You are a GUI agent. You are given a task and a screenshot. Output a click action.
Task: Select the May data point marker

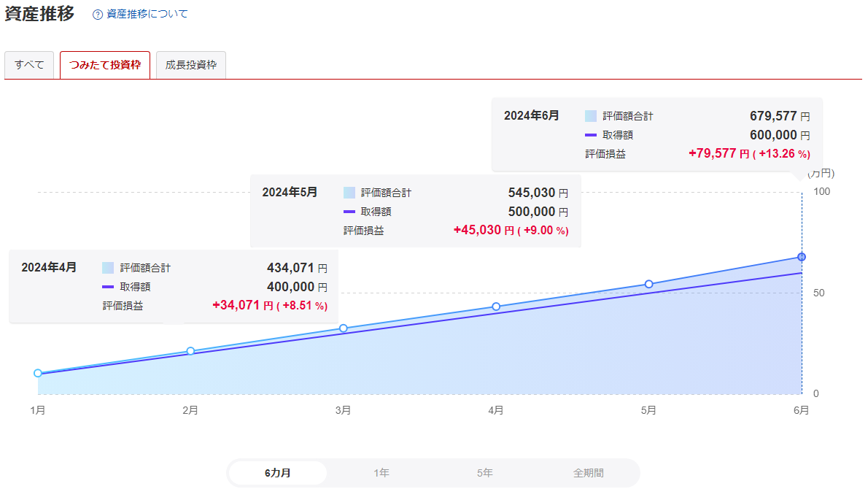(x=648, y=284)
